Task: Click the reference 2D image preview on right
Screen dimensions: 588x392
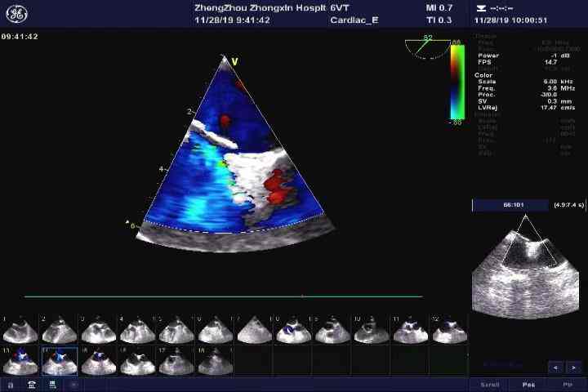Action: point(527,265)
